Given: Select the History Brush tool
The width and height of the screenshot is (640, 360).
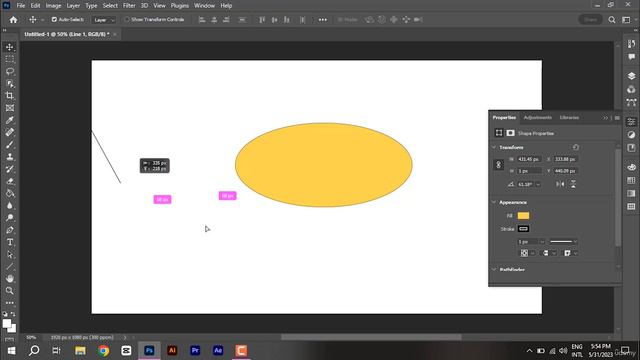Looking at the screenshot, I should (9, 169).
